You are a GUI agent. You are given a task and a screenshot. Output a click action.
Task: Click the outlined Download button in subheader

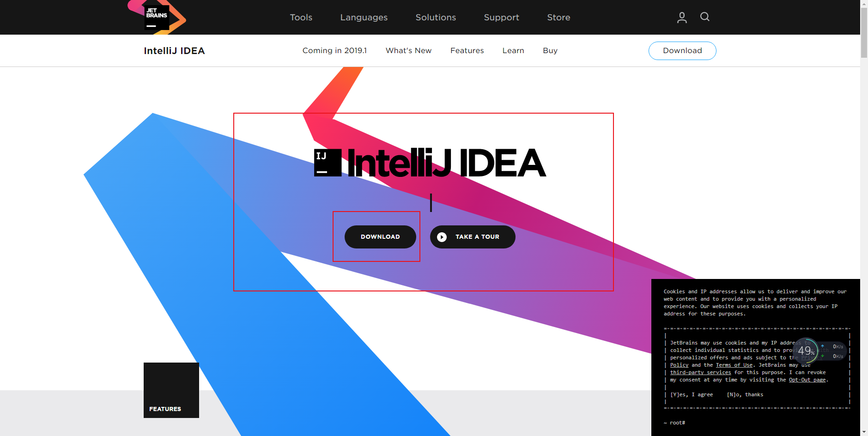682,51
